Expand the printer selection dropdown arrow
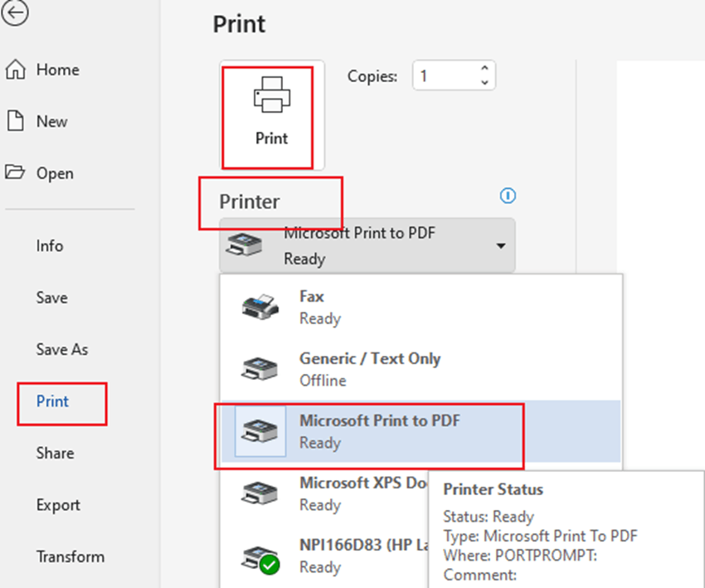The width and height of the screenshot is (705, 588). 500,246
